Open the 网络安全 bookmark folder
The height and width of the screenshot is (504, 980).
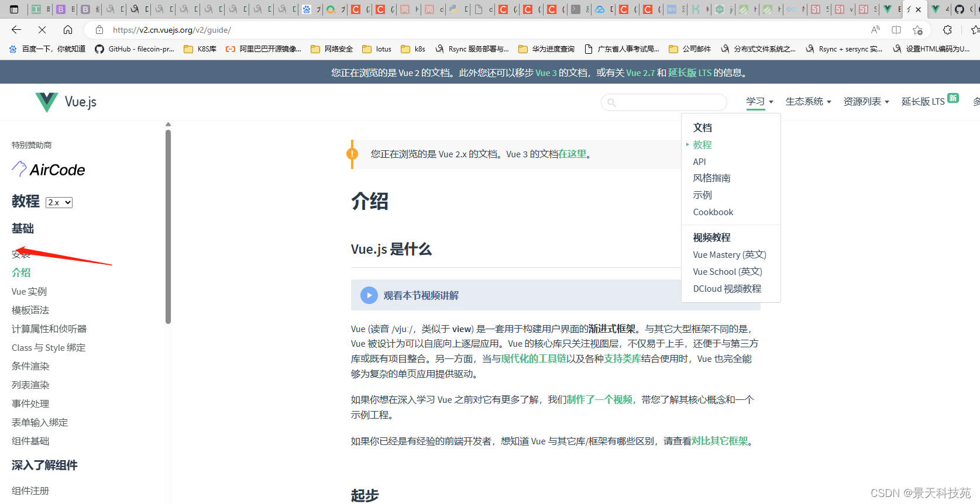pos(332,49)
